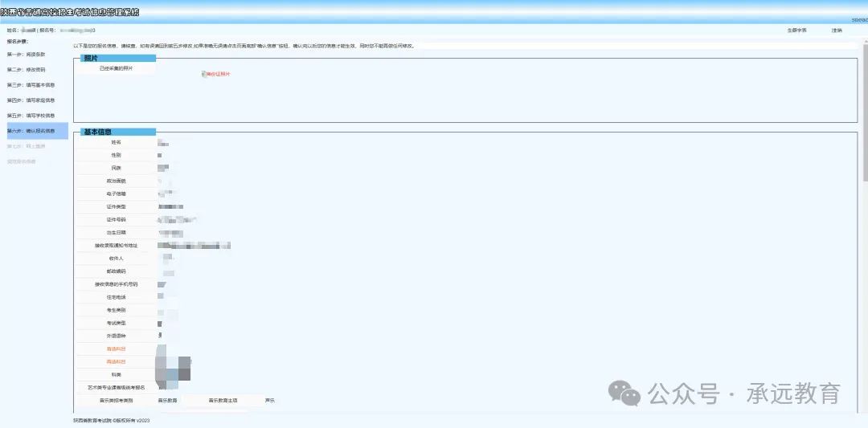Click the 收件人 row label

click(x=116, y=259)
